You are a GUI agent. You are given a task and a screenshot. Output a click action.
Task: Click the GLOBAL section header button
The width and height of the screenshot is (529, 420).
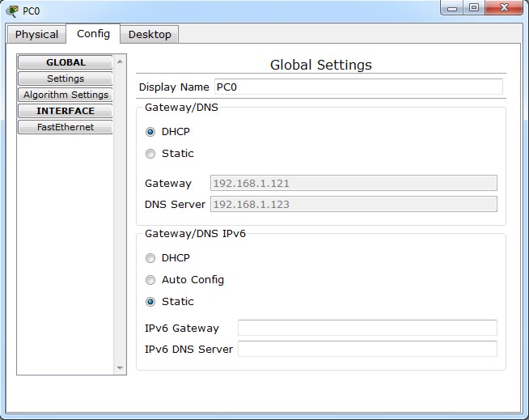(x=65, y=62)
